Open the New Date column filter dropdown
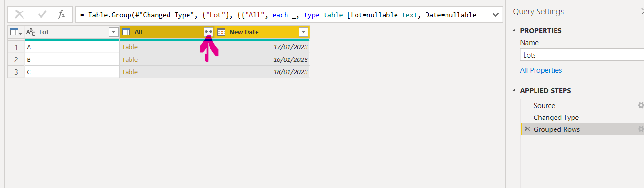 pos(304,32)
